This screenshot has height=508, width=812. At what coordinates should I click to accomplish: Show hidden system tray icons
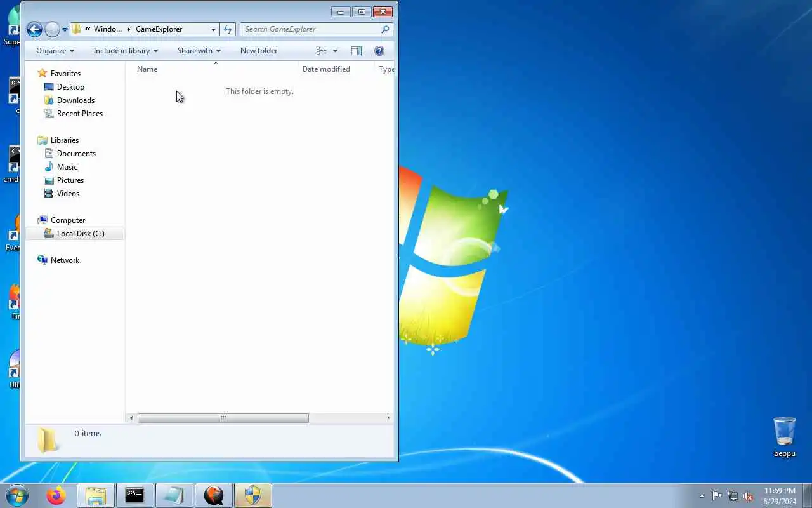pyautogui.click(x=702, y=496)
